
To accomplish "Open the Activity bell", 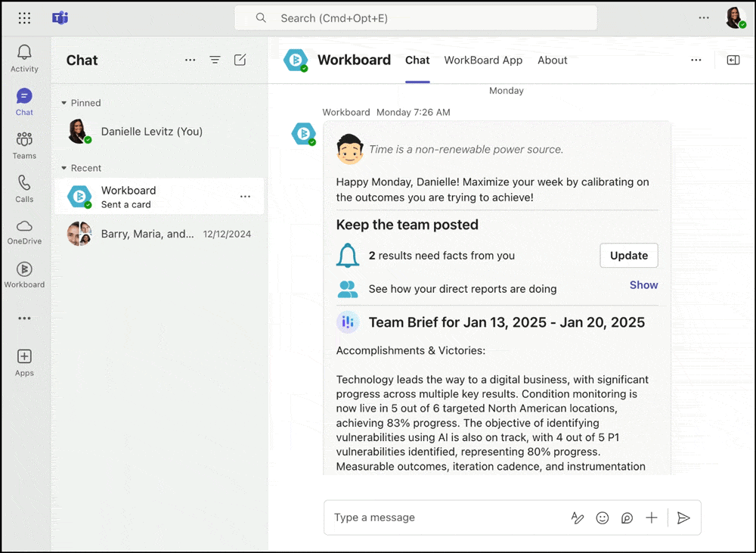I will point(24,58).
